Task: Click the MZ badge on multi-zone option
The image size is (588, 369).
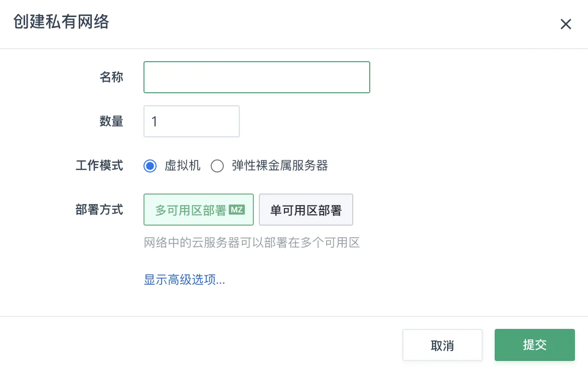Action: coord(236,210)
